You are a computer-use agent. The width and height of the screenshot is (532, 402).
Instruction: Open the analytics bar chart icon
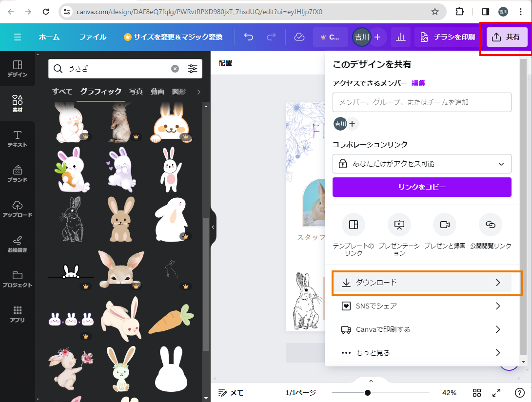pyautogui.click(x=401, y=37)
